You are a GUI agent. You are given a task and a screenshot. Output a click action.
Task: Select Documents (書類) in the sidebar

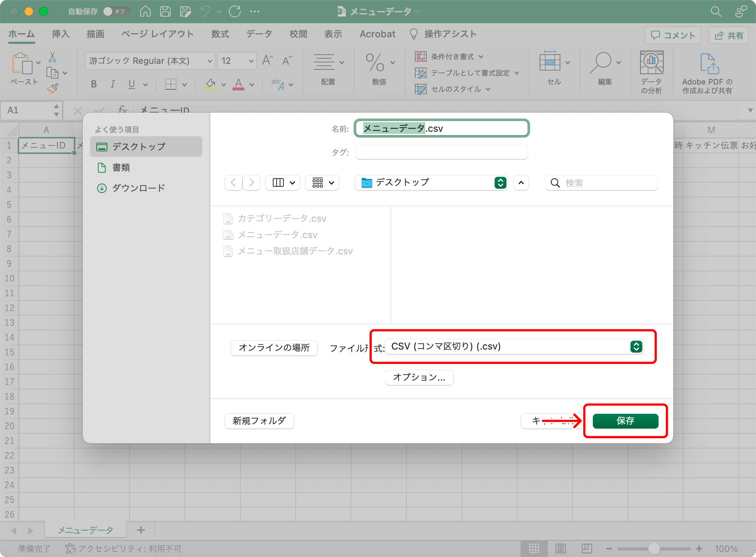[x=146, y=168]
